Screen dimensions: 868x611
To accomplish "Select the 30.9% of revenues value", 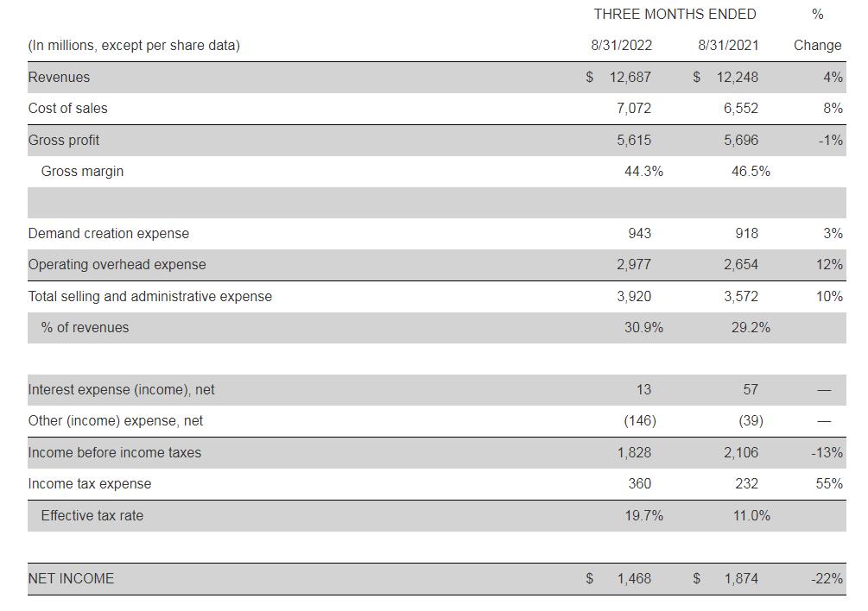I will tap(643, 327).
